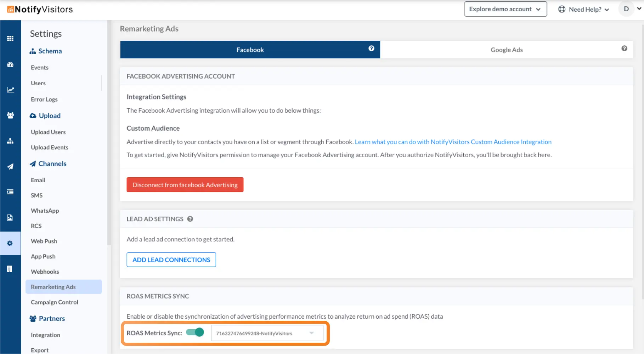
Task: Open Campaign Control in settings menu
Action: click(x=55, y=302)
